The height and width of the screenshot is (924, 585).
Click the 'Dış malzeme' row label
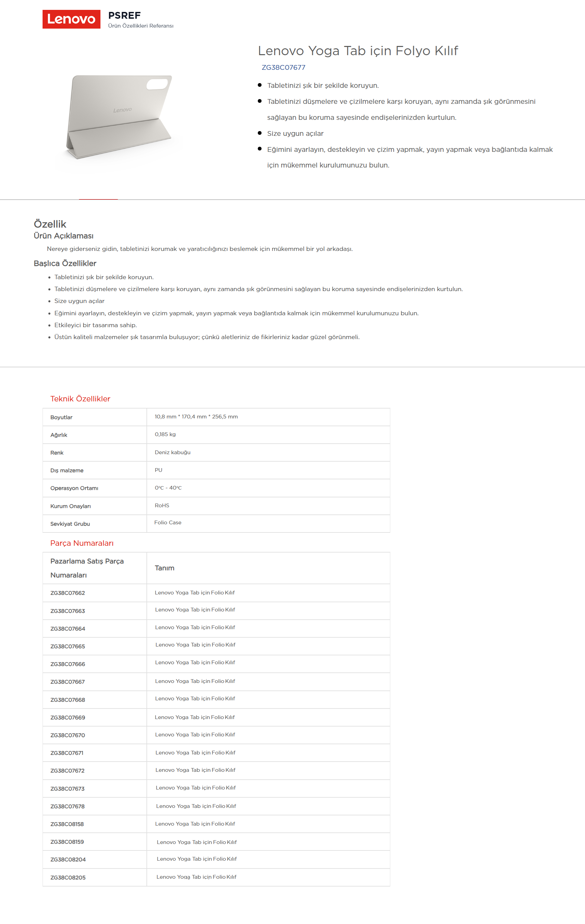click(x=67, y=471)
